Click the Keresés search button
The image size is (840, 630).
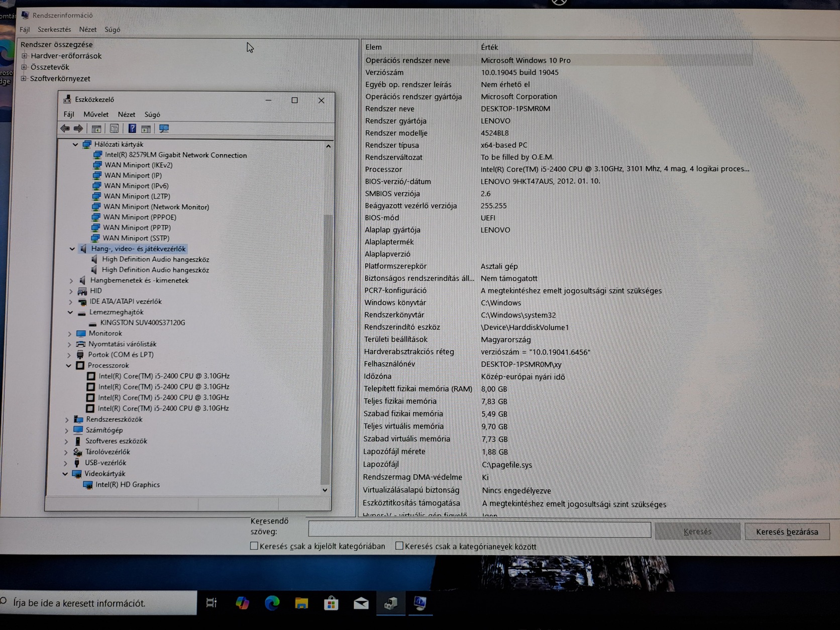click(697, 532)
